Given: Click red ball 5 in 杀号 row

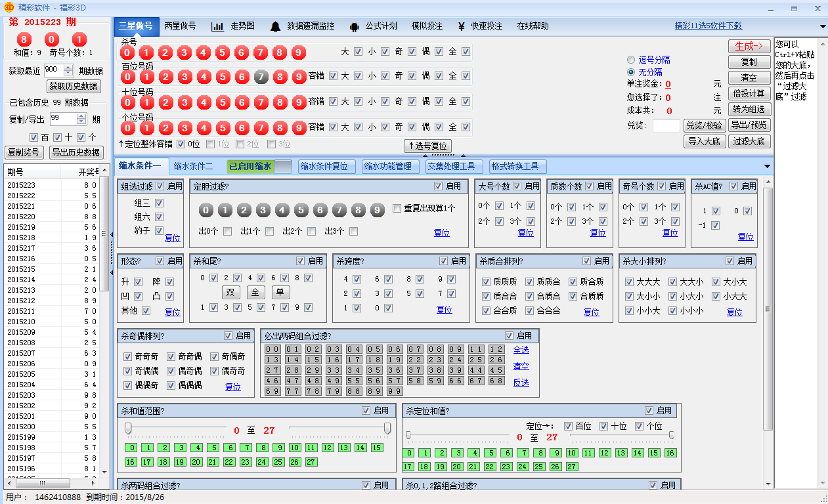Looking at the screenshot, I should 223,52.
